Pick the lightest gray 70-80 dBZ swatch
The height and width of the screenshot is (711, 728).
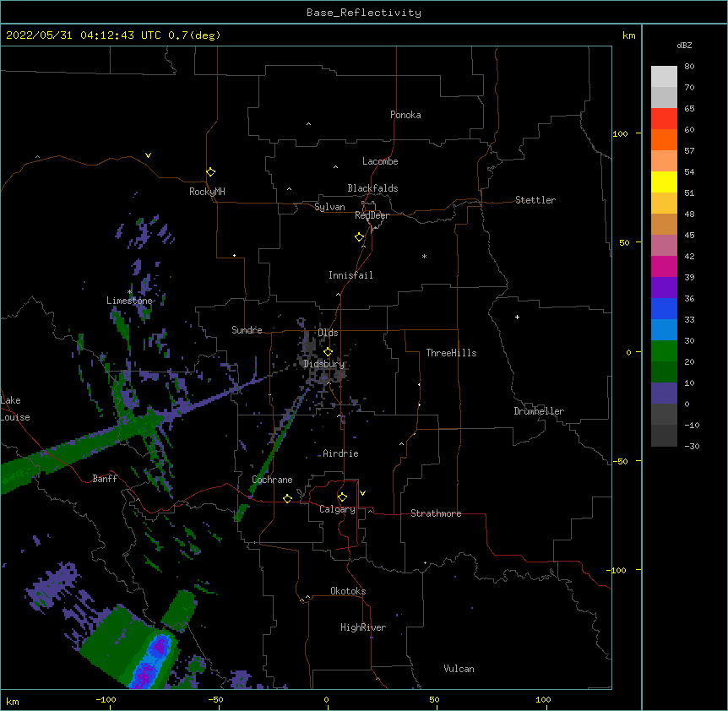[x=664, y=77]
